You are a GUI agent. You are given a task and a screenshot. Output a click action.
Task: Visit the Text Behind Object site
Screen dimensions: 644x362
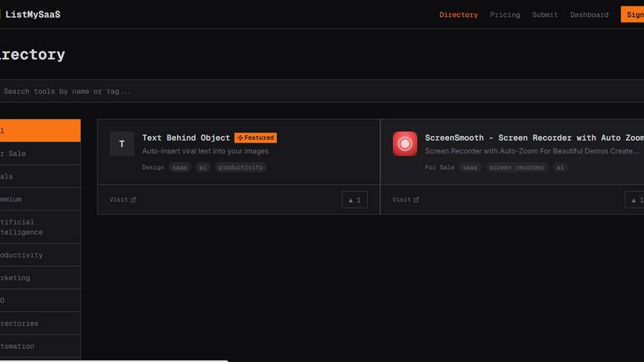coord(122,200)
